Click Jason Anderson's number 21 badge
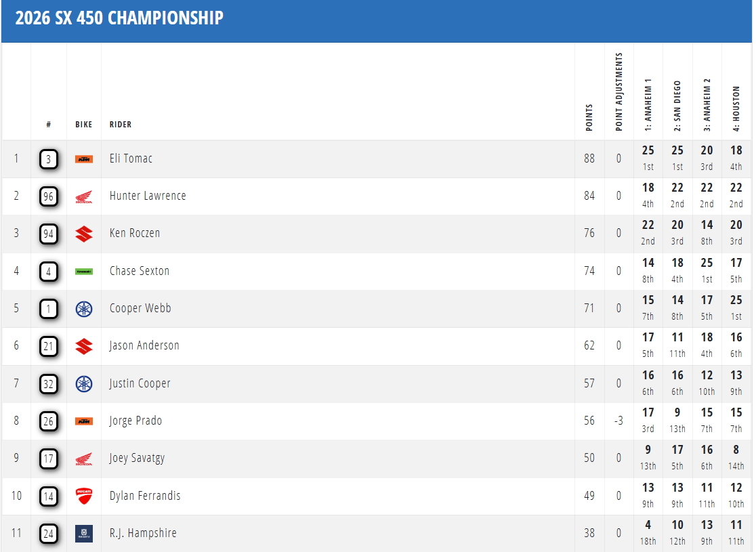The image size is (756, 552). 49,346
